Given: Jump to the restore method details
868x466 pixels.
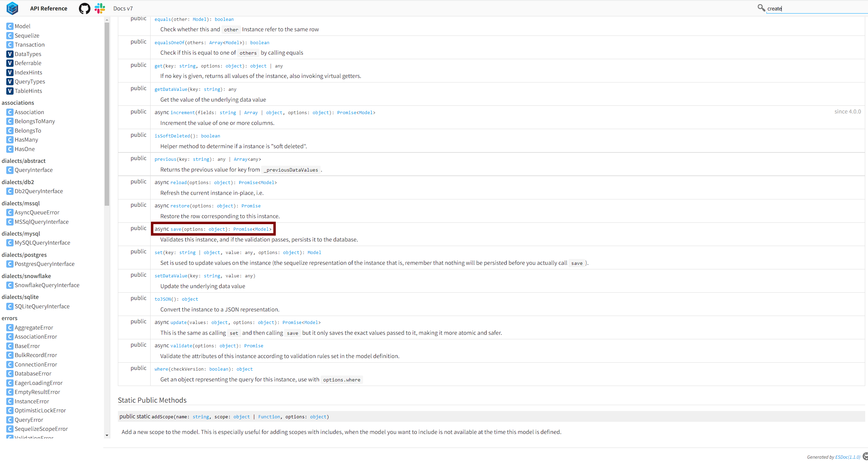Looking at the screenshot, I should click(x=180, y=206).
